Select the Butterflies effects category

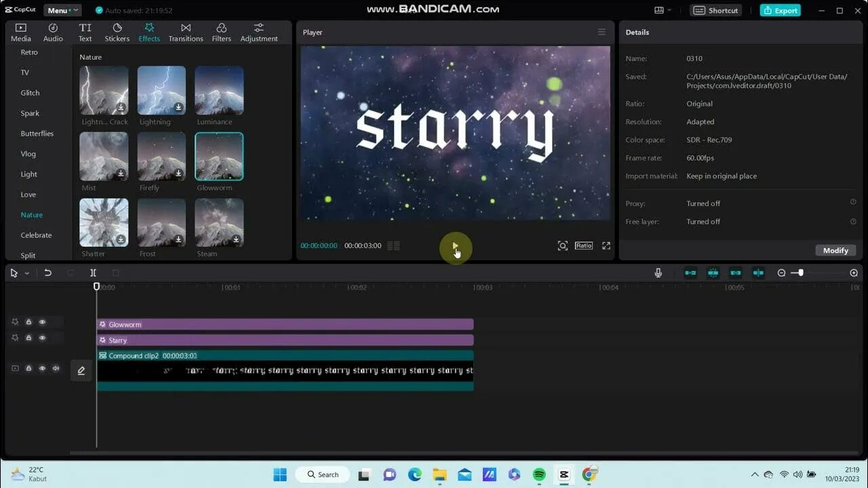click(x=37, y=134)
